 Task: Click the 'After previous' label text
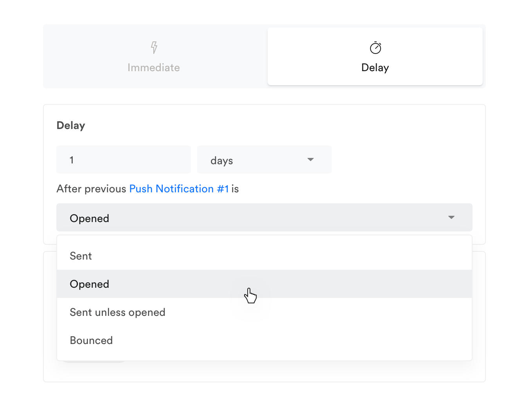(91, 189)
